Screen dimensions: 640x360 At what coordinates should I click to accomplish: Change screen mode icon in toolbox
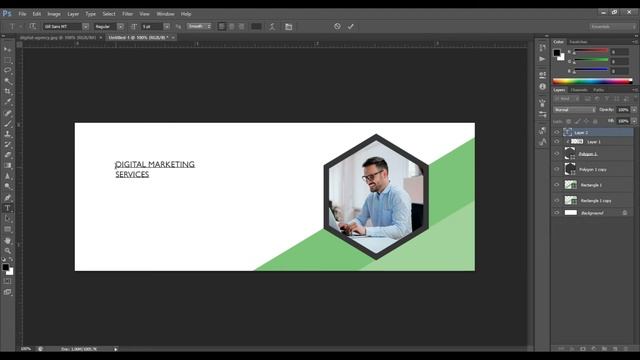point(7,292)
